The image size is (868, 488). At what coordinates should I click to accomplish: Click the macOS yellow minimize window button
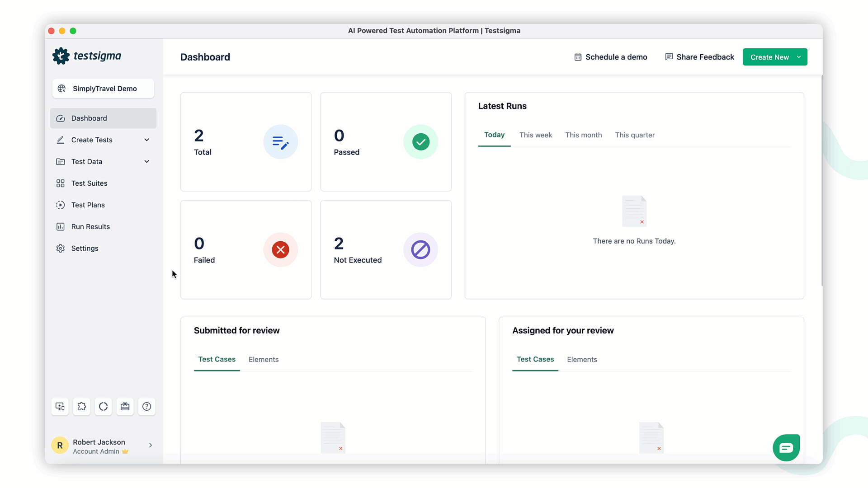[62, 31]
